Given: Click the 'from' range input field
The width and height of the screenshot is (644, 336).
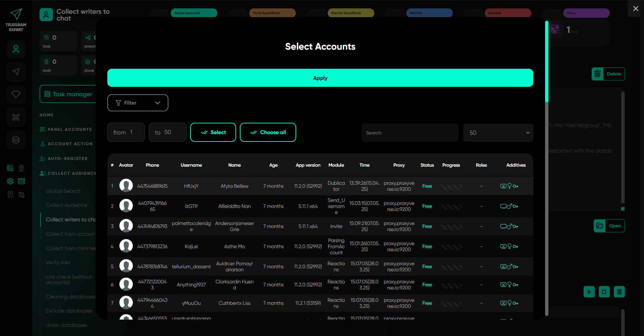Looking at the screenshot, I should pyautogui.click(x=126, y=132).
